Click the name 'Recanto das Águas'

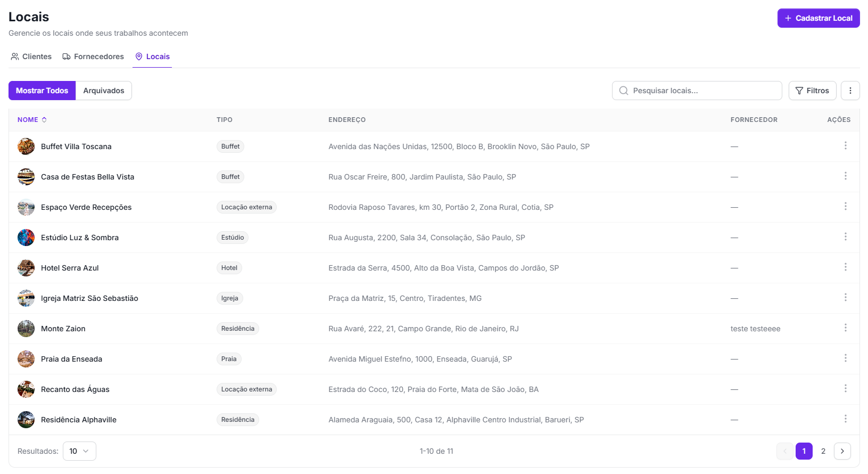pos(75,389)
